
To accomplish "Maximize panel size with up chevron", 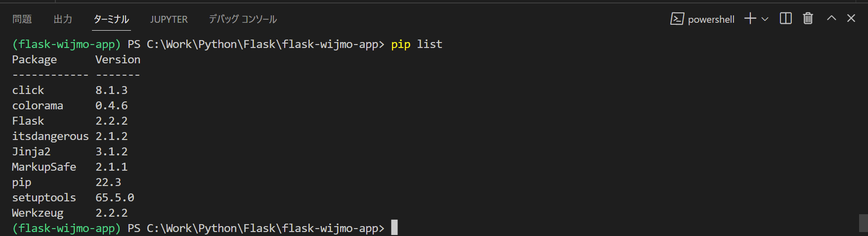I will pyautogui.click(x=831, y=18).
